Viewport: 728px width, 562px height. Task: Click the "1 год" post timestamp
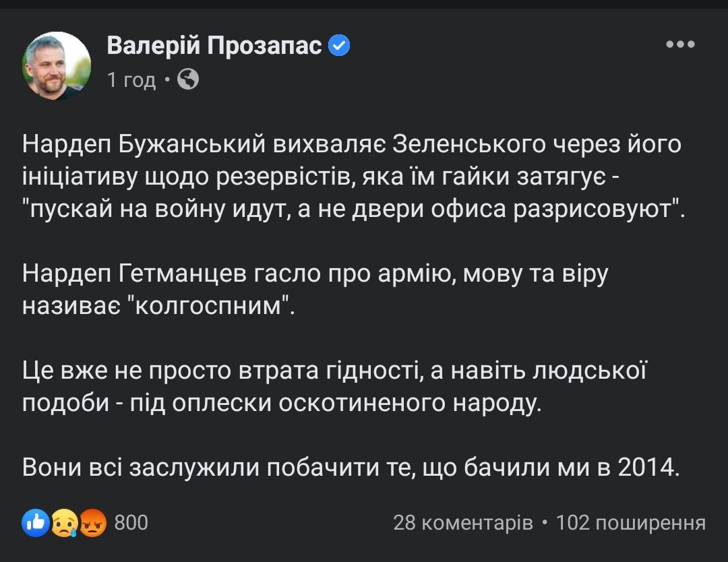131,81
